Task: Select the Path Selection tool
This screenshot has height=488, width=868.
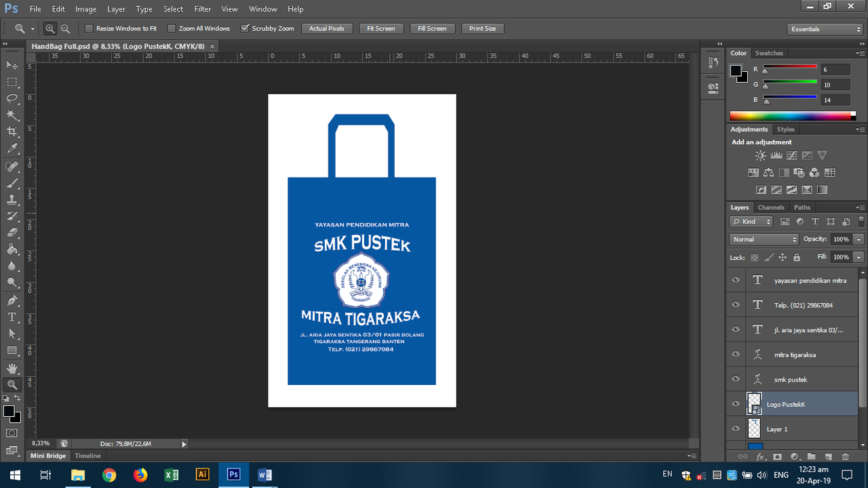Action: click(x=12, y=333)
